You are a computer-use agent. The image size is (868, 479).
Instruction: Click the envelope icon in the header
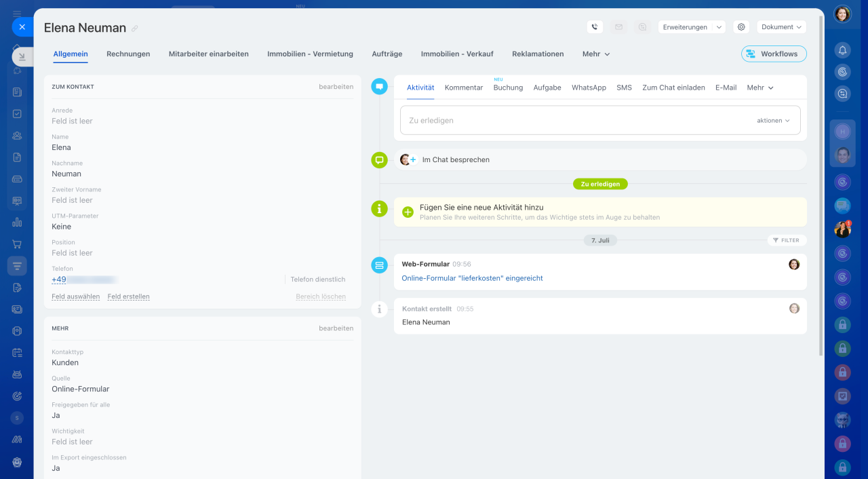618,27
